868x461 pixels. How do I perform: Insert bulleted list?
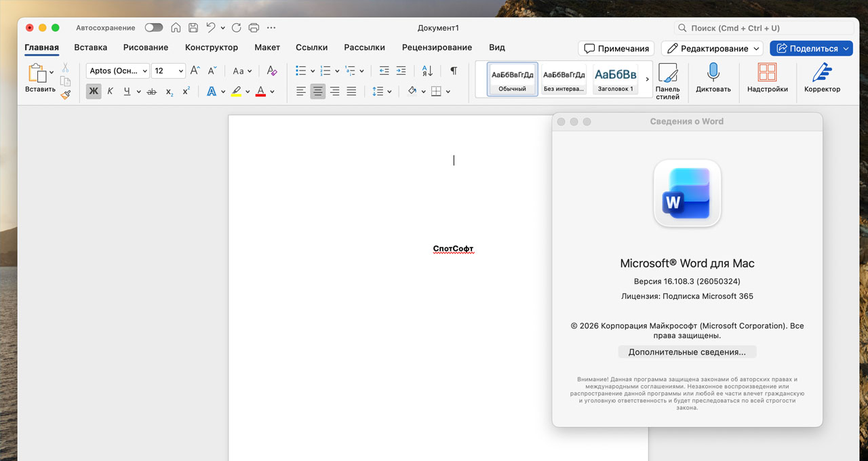[x=301, y=71]
